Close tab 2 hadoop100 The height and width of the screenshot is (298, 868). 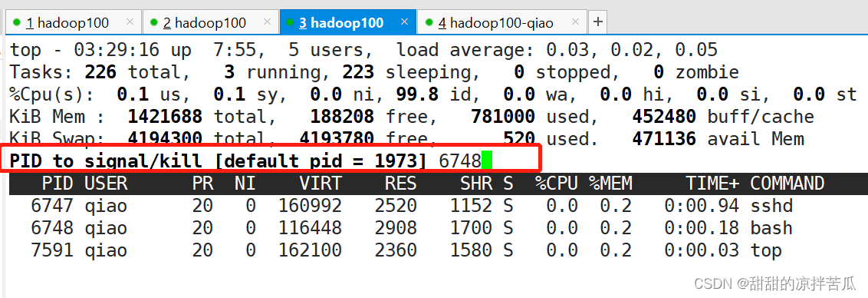[268, 22]
